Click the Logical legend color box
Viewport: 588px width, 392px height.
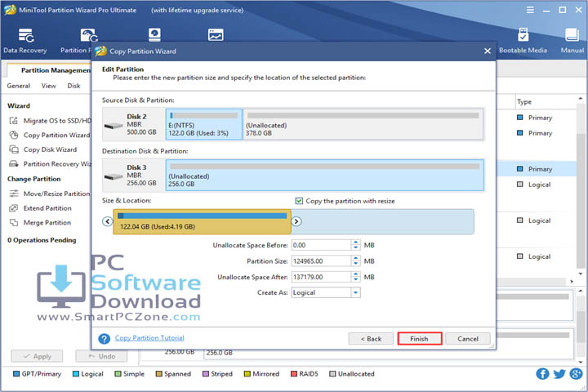(x=76, y=373)
